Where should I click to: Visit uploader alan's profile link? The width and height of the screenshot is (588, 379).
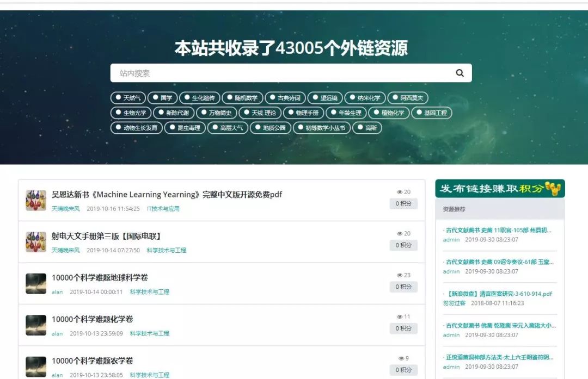click(56, 291)
